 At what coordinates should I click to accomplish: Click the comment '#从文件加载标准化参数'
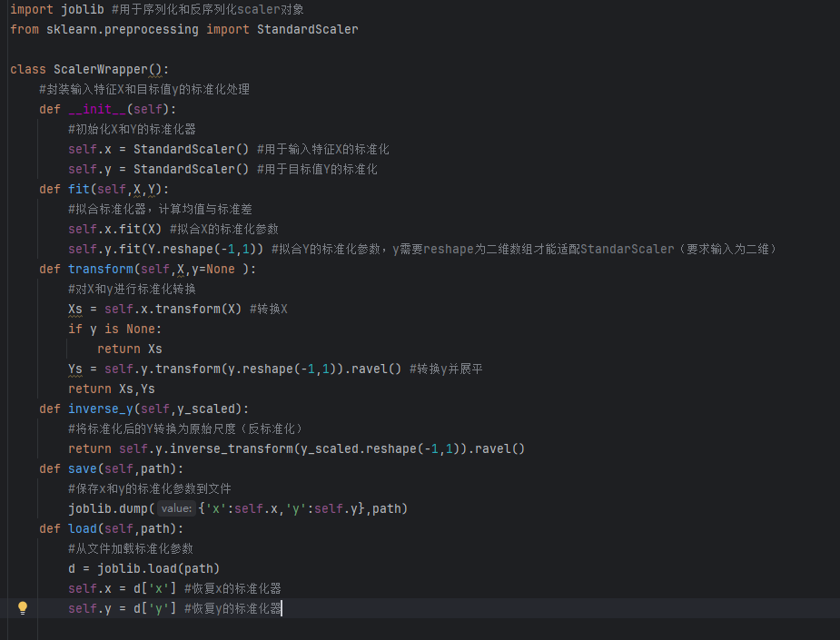coord(131,549)
